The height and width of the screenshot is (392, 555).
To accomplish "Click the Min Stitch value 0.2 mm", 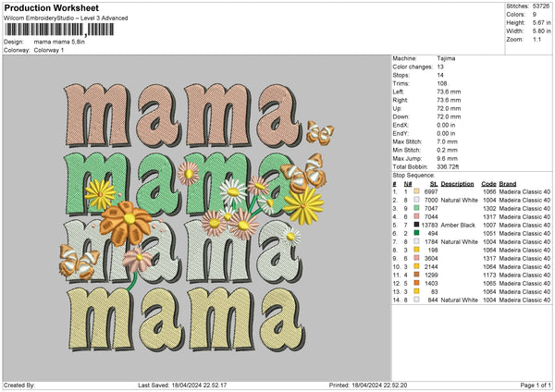I will (448, 150).
